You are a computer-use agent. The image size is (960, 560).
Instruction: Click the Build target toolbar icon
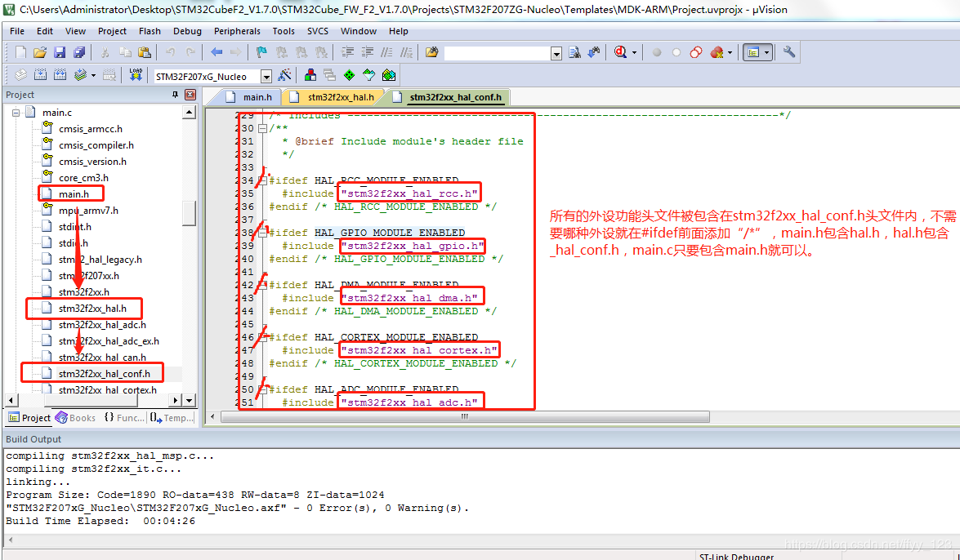pos(40,75)
